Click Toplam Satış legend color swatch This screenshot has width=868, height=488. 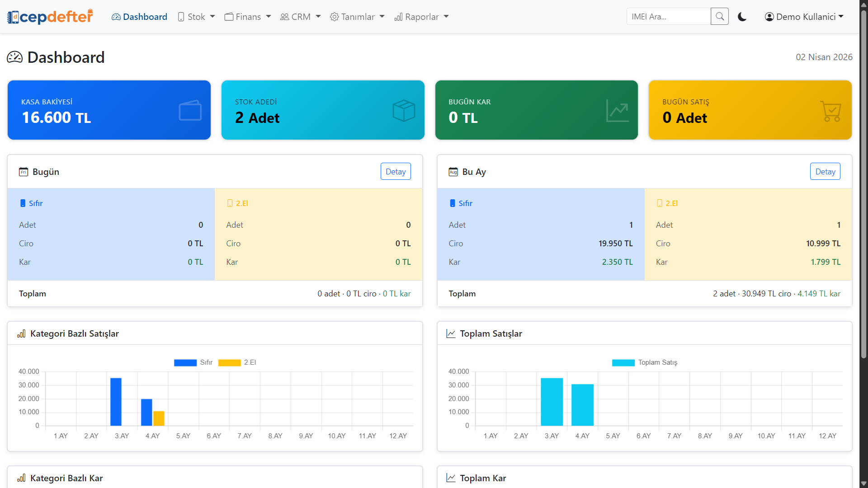623,362
